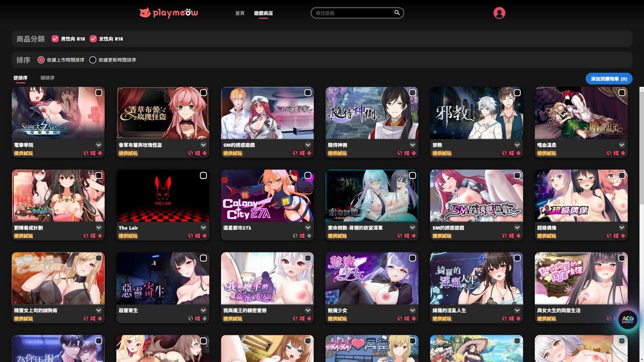Select sort by update time radio button
This screenshot has width=644, height=362.
93,60
